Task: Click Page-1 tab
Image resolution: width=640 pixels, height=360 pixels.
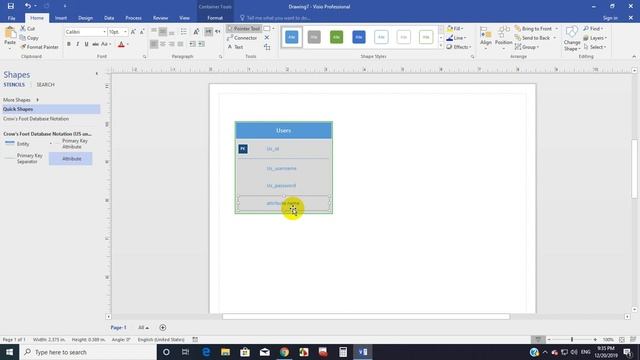Action: 118,327
